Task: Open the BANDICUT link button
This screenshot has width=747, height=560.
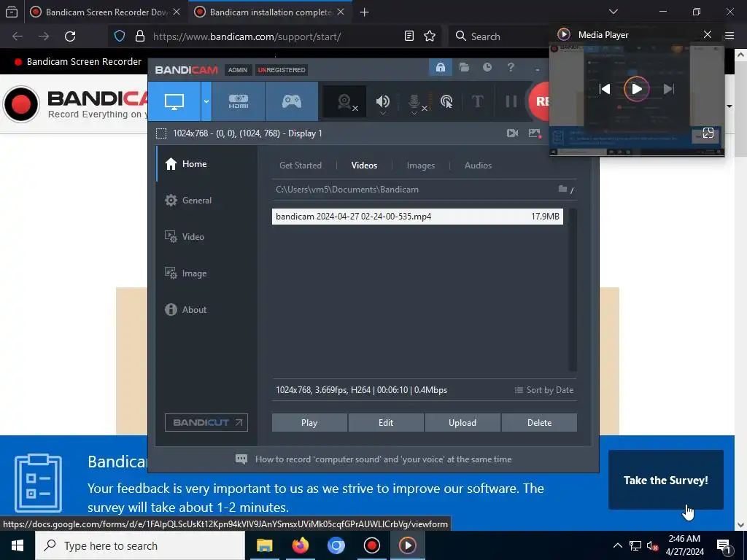Action: [x=206, y=422]
